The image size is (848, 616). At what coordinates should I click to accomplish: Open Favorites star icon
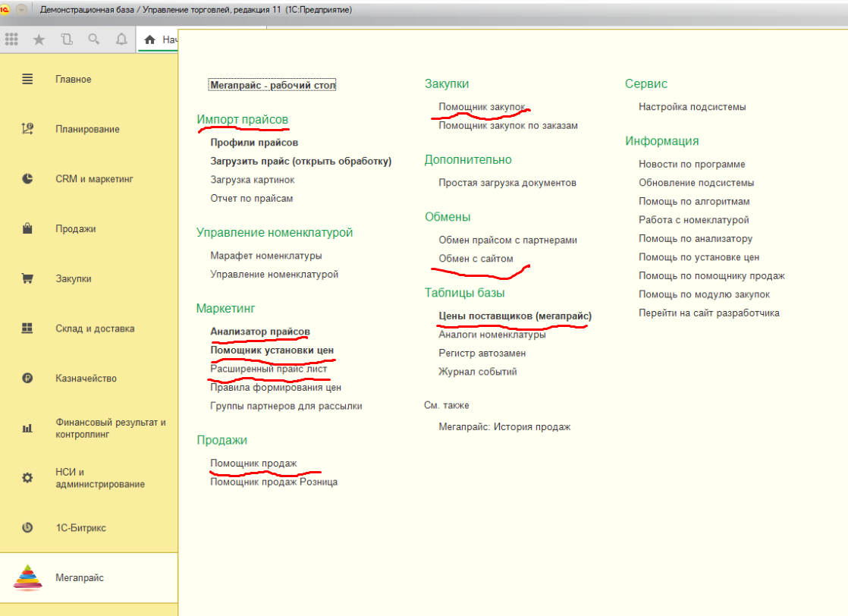[x=39, y=39]
